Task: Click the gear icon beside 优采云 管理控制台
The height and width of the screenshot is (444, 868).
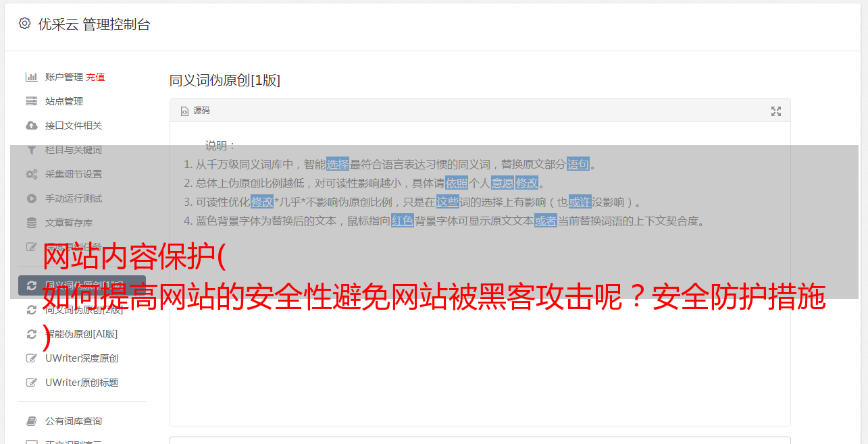Action: pyautogui.click(x=25, y=24)
